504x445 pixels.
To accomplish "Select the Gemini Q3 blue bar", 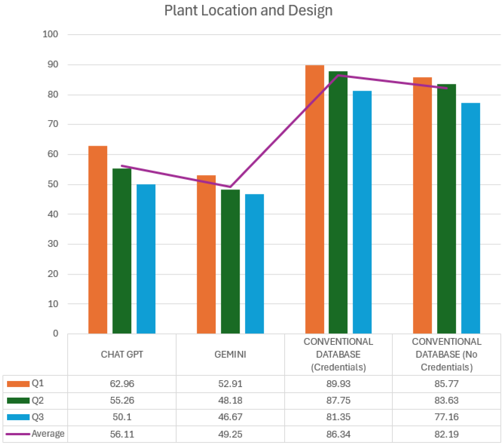I will tap(254, 264).
